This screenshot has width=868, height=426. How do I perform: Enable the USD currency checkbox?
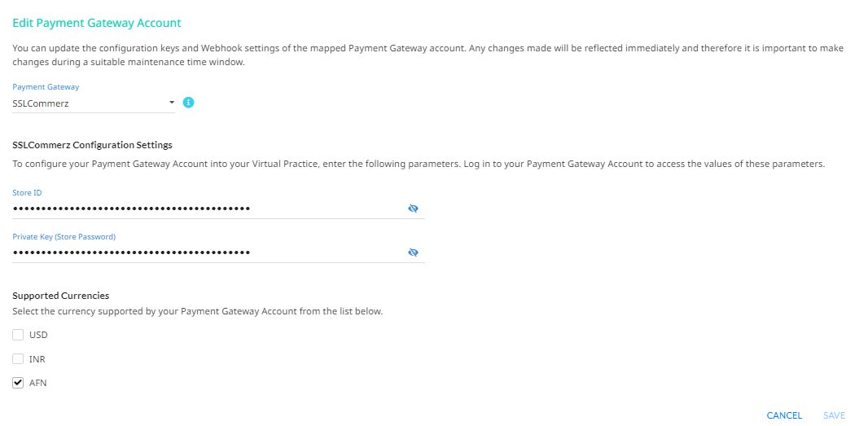pyautogui.click(x=18, y=335)
